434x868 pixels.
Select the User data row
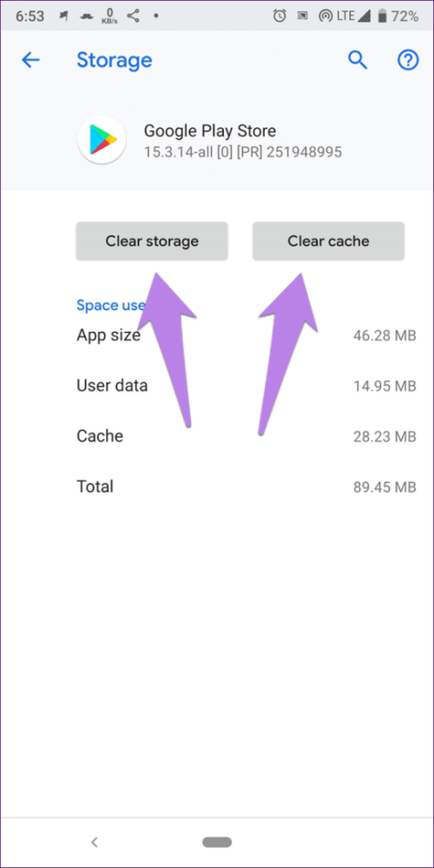[x=246, y=385]
